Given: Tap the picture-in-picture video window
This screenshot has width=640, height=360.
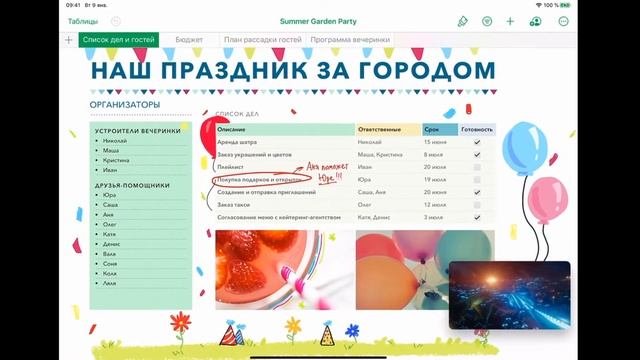Looking at the screenshot, I should tap(509, 295).
